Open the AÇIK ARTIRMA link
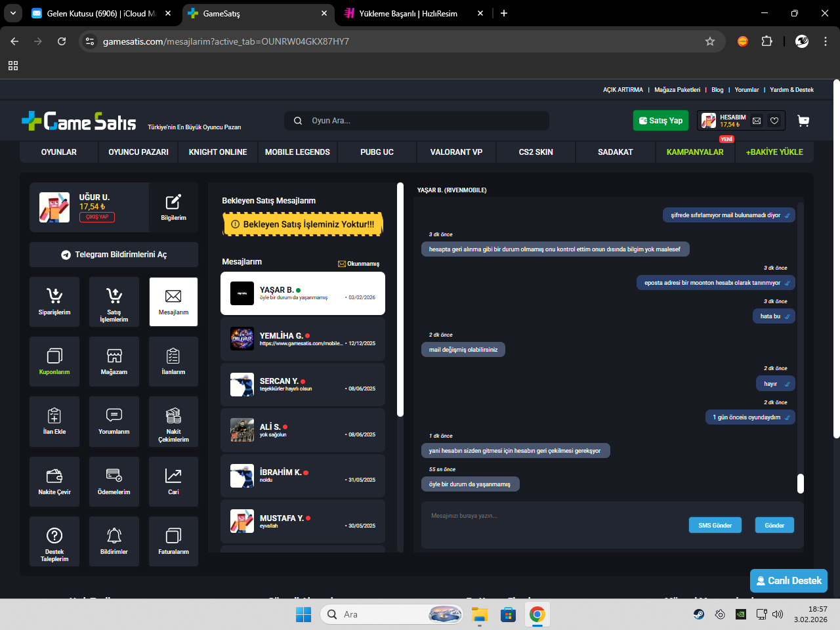840x630 pixels. click(623, 90)
